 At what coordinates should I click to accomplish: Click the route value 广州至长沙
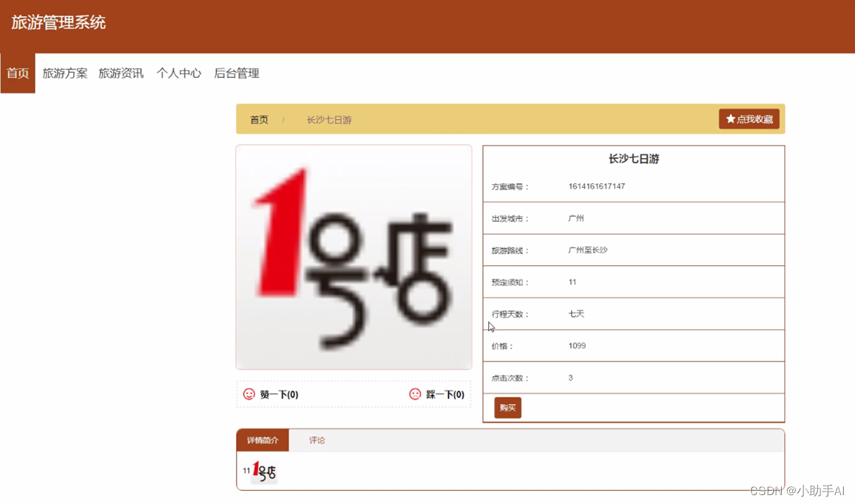pyautogui.click(x=588, y=250)
